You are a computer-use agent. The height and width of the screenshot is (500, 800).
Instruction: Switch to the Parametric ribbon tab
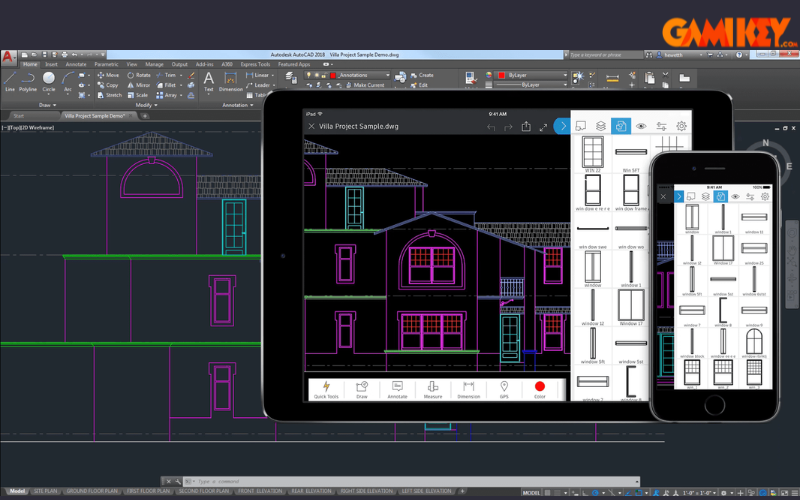click(x=106, y=64)
